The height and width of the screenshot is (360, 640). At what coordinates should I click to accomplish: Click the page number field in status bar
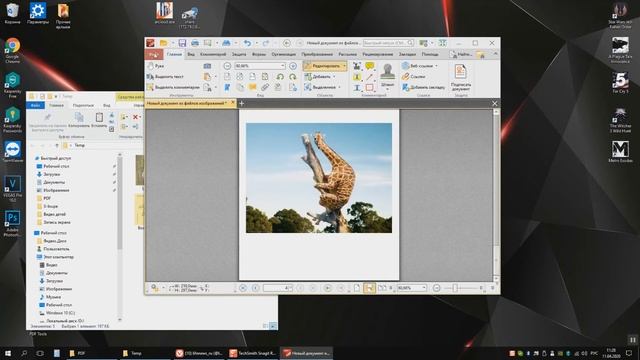point(278,288)
